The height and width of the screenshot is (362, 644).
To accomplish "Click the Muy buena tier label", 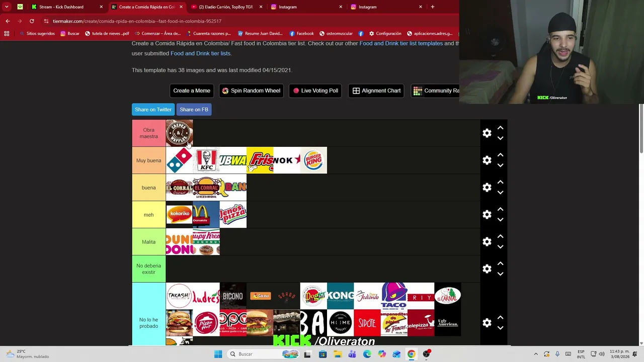I will click(148, 160).
